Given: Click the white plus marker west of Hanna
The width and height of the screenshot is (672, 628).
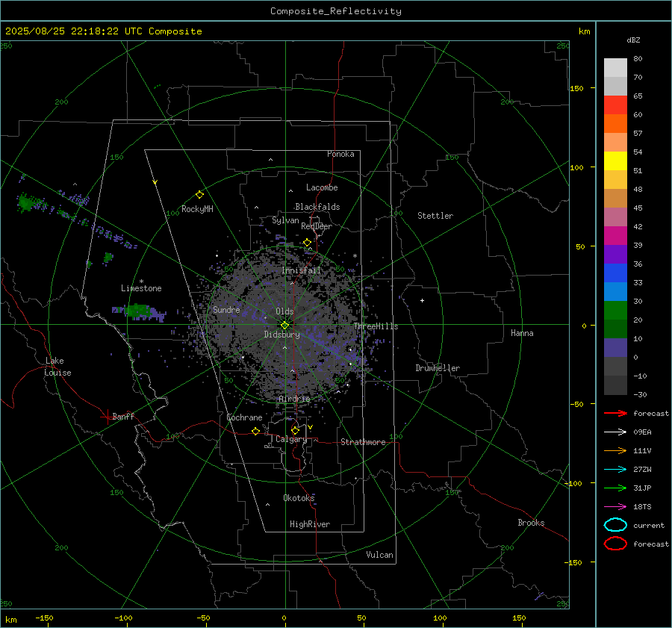Looking at the screenshot, I should point(422,300).
